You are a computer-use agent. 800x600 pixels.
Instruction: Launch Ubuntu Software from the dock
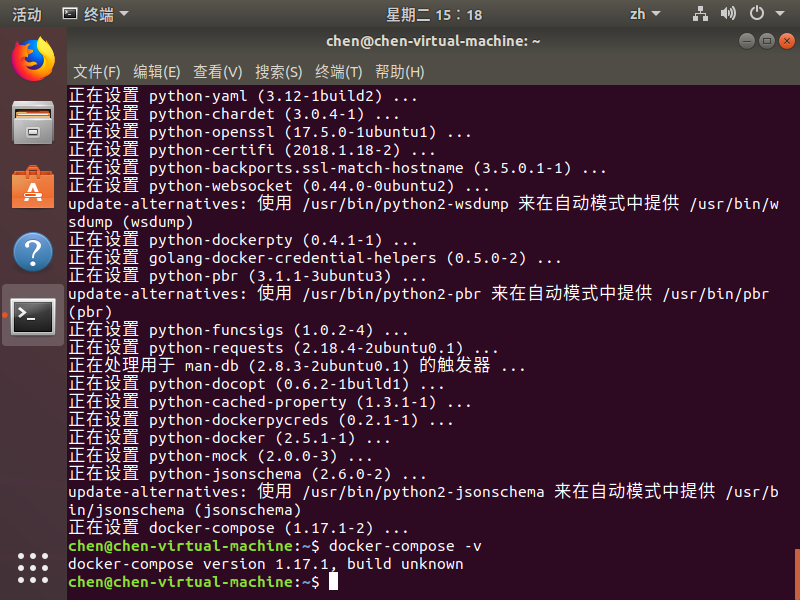(x=33, y=187)
